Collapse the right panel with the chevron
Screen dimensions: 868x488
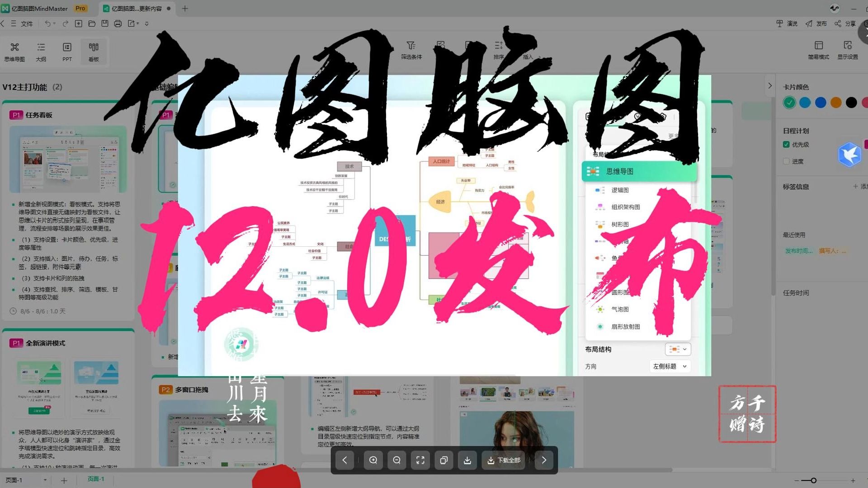coord(770,85)
